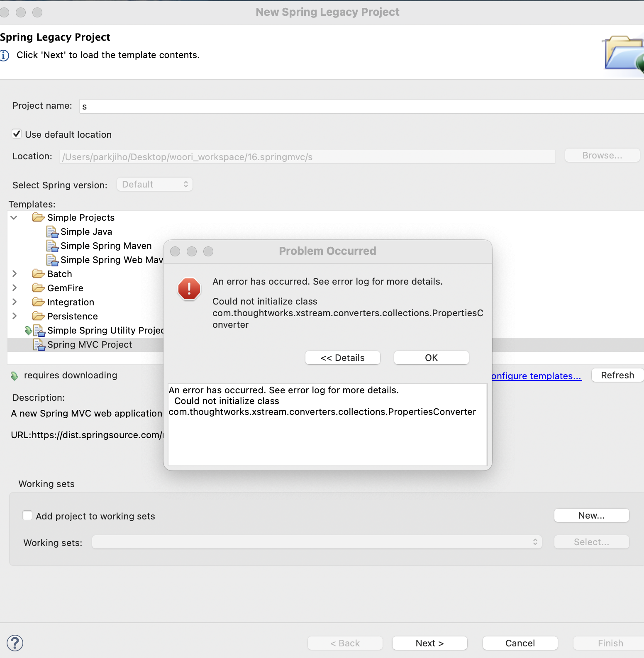Click the Simple Java template icon
Viewport: 644px width, 658px height.
coord(52,232)
